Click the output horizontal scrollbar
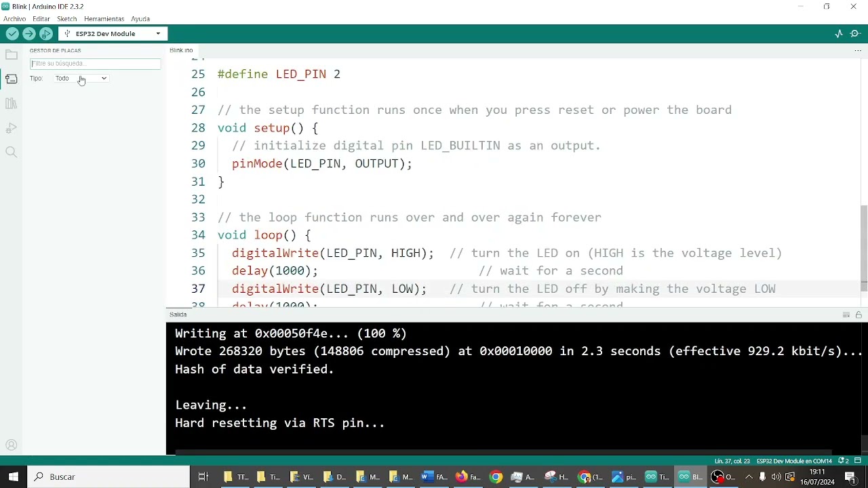This screenshot has height=488, width=868. pyautogui.click(x=503, y=452)
